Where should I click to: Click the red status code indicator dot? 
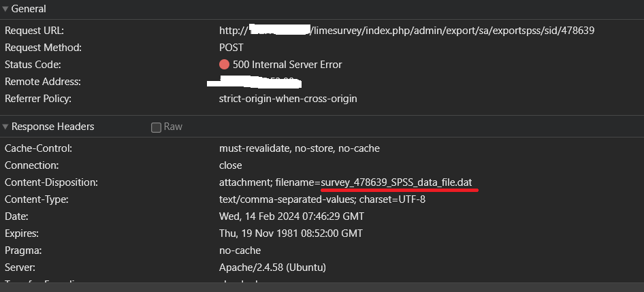click(224, 65)
